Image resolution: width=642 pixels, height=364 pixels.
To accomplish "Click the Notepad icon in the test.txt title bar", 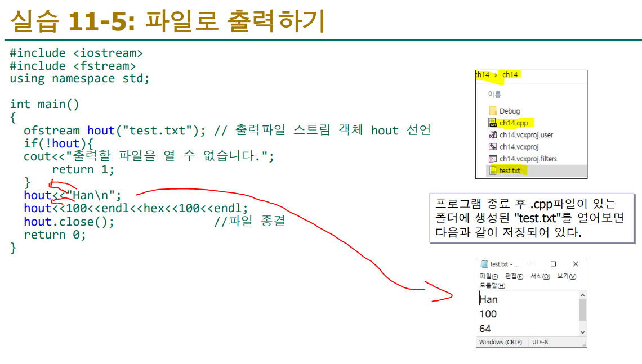I will click(x=484, y=264).
